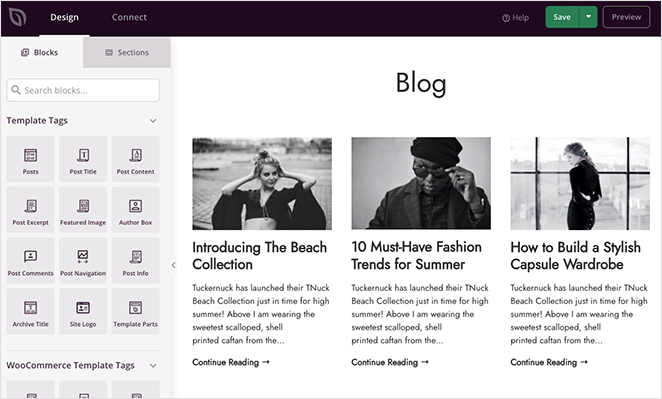
Task: Choose the Template Parts block
Action: click(136, 311)
